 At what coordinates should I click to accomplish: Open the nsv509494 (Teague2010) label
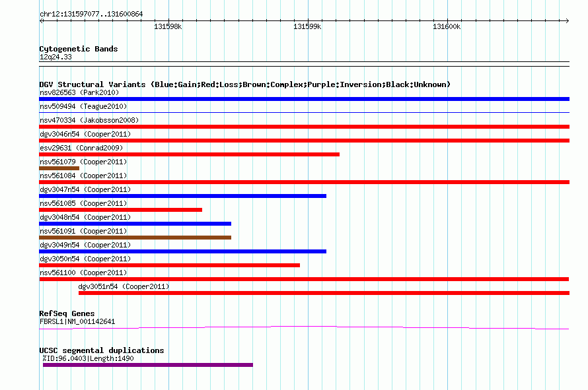(x=83, y=106)
